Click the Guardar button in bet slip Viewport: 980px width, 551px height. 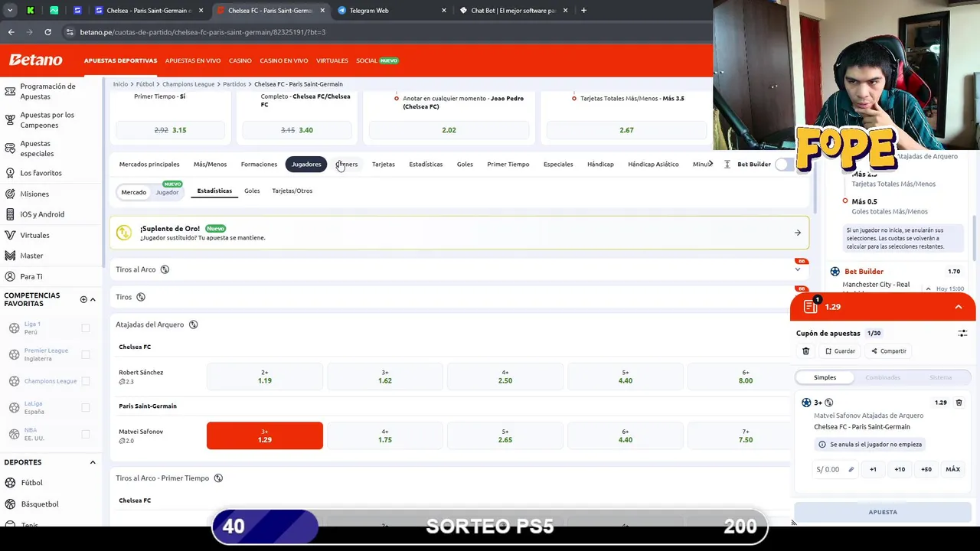click(x=840, y=351)
